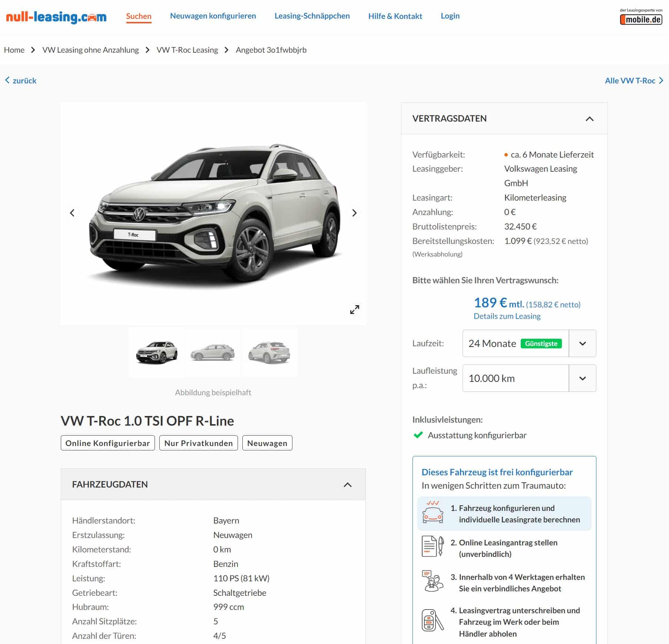Click the advisor people step icon
Screen dimensions: 669x644
coord(433,581)
